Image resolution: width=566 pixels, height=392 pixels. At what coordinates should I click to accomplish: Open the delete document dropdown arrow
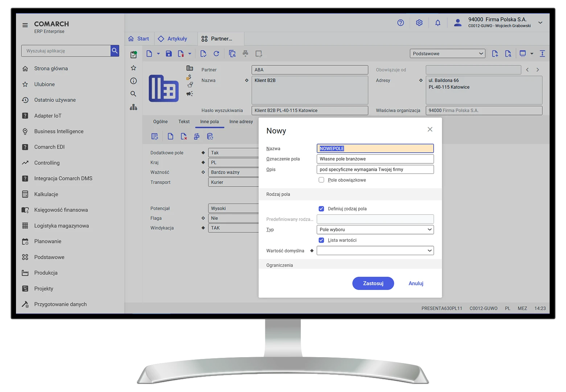[x=189, y=54]
